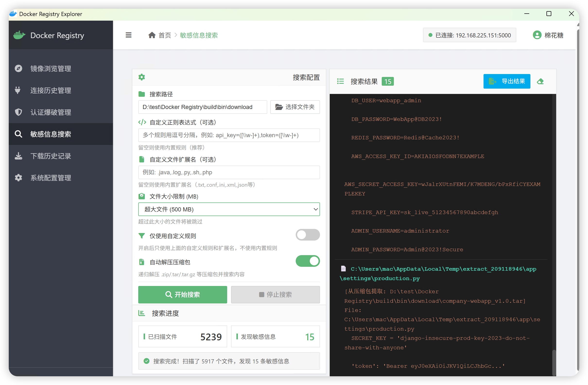588x385 pixels.
Task: Open 系统配置管理 sidebar entry
Action: coord(51,178)
